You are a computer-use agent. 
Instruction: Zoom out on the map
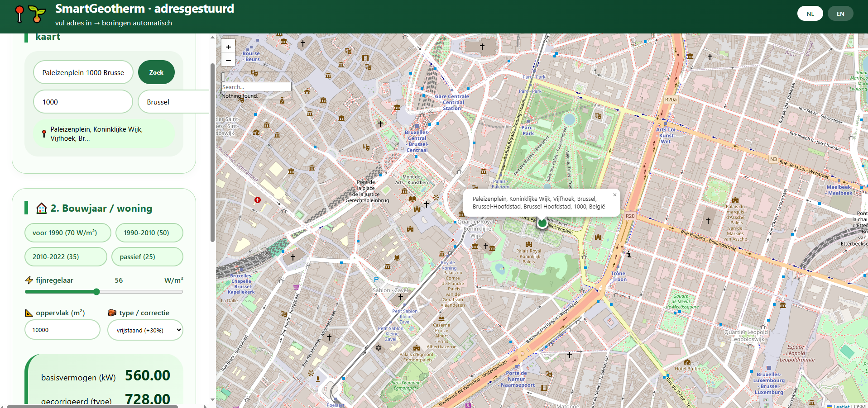point(228,60)
